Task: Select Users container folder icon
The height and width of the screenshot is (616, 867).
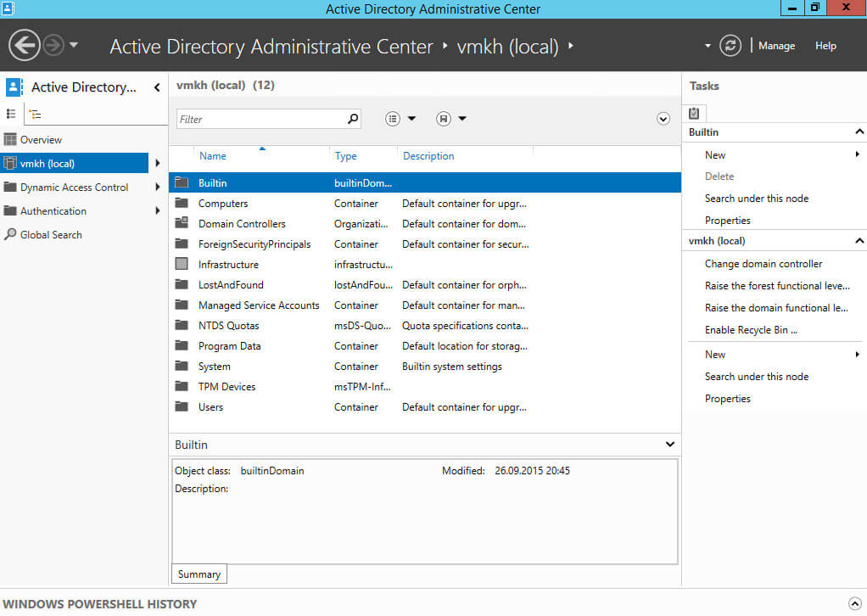Action: point(182,406)
